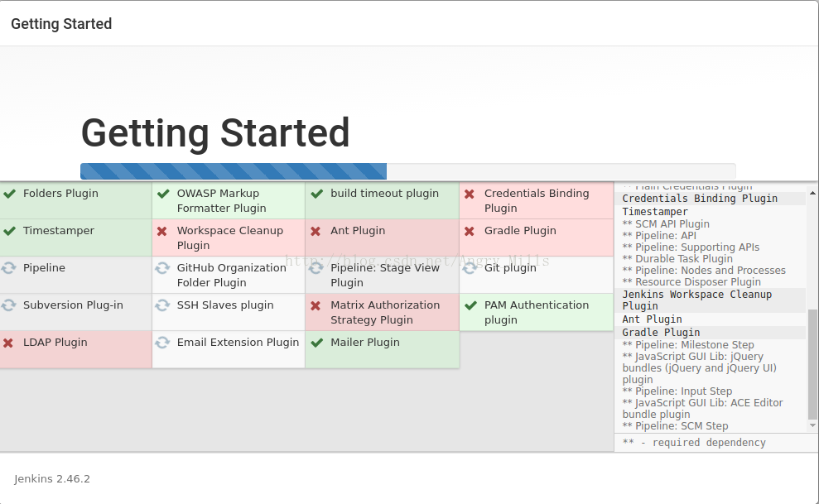Image resolution: width=819 pixels, height=504 pixels.
Task: Click the log panel scrollbar thumb
Action: [812, 364]
